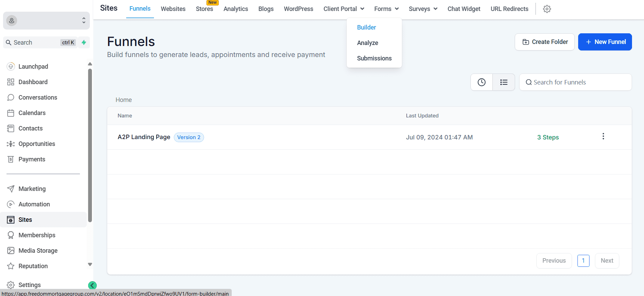Expand the Client Portal dropdown
Screen dimensions: 644x296
pyautogui.click(x=344, y=9)
